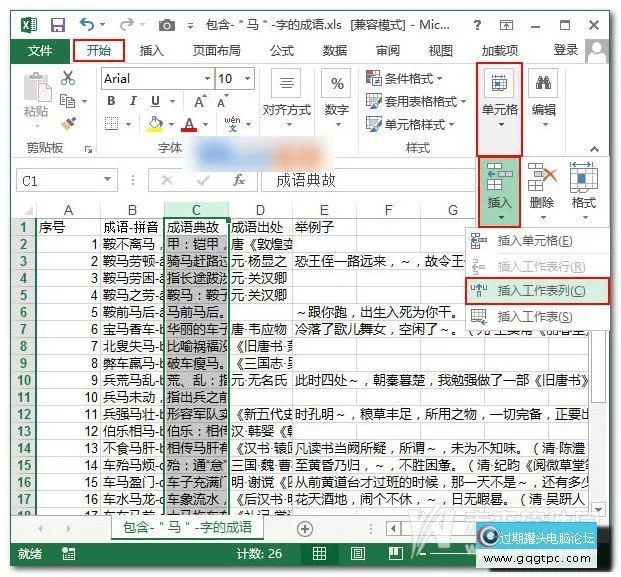Choose Insert Sheet Columns
This screenshot has width=621, height=577.
[x=537, y=291]
